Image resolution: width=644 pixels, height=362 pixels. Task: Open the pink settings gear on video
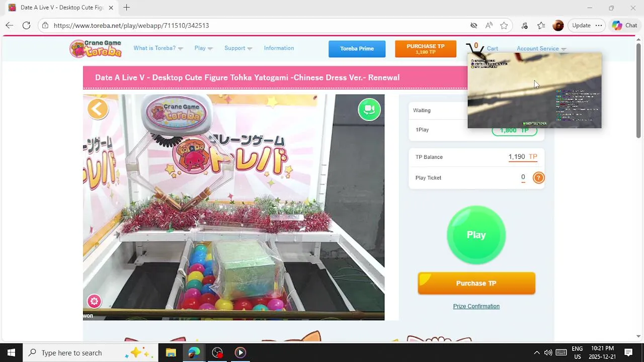tap(94, 301)
